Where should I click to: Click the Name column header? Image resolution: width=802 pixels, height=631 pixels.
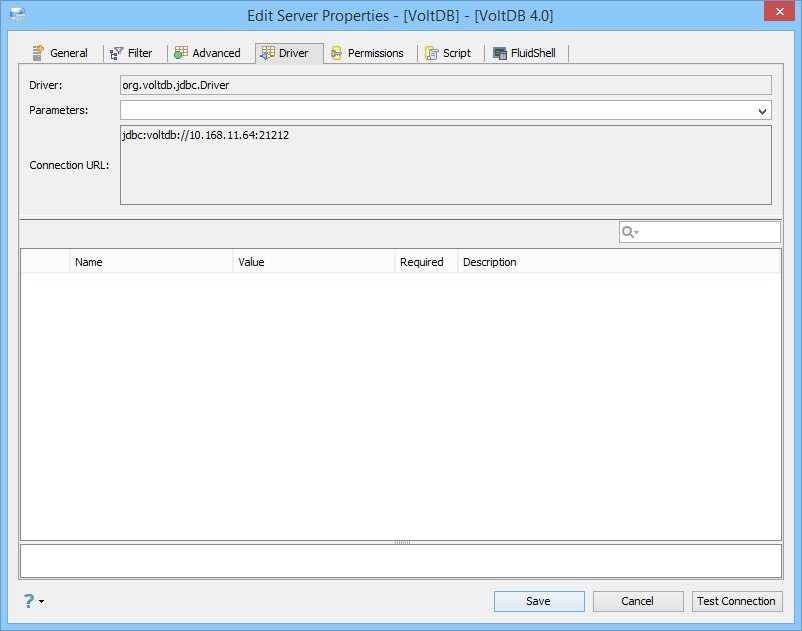pyautogui.click(x=151, y=262)
